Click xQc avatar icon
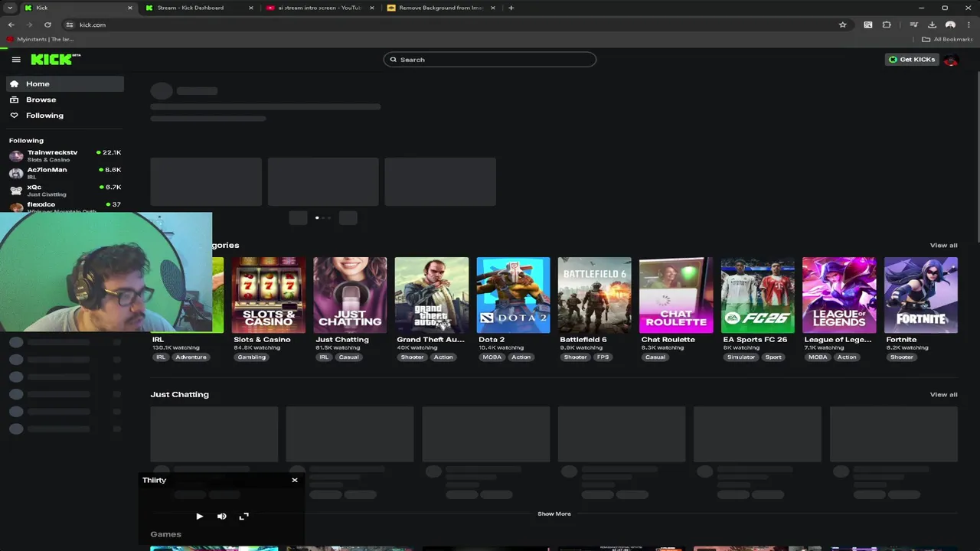980x551 pixels. 16,191
